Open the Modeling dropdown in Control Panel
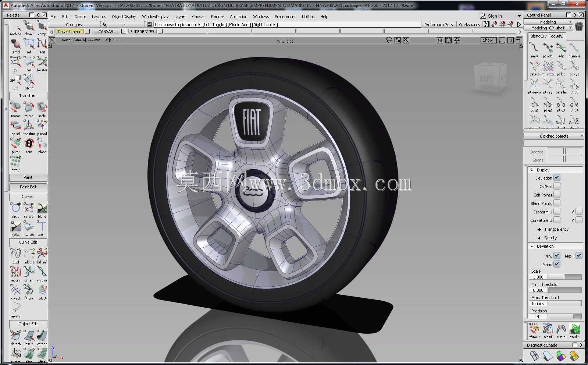The width and height of the screenshot is (588, 365). [548, 22]
